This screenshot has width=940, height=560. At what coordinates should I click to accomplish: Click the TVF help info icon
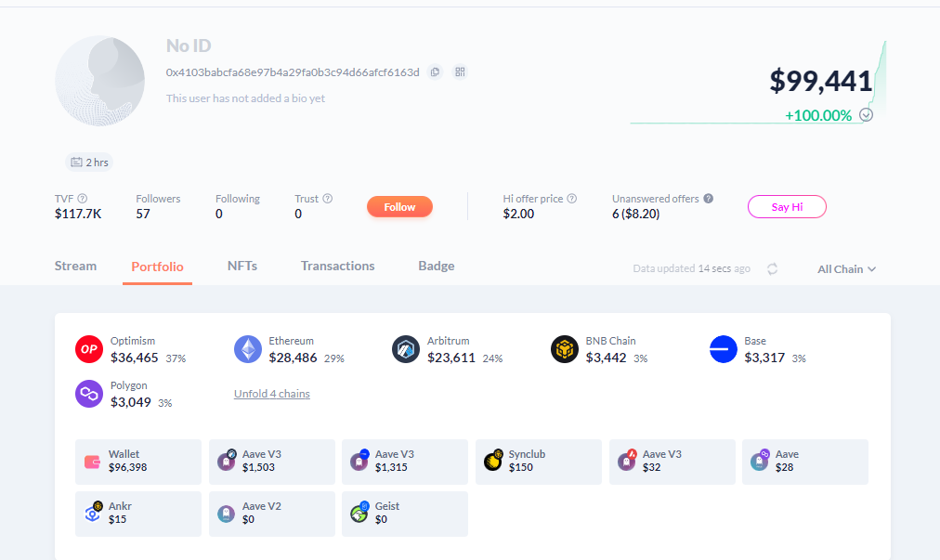tap(83, 199)
